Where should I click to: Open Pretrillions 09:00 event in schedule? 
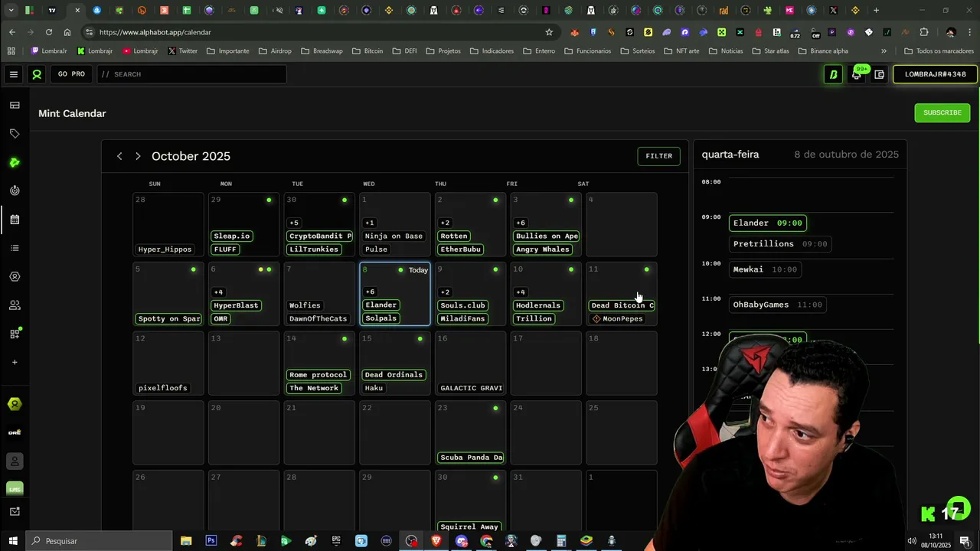[x=779, y=244]
